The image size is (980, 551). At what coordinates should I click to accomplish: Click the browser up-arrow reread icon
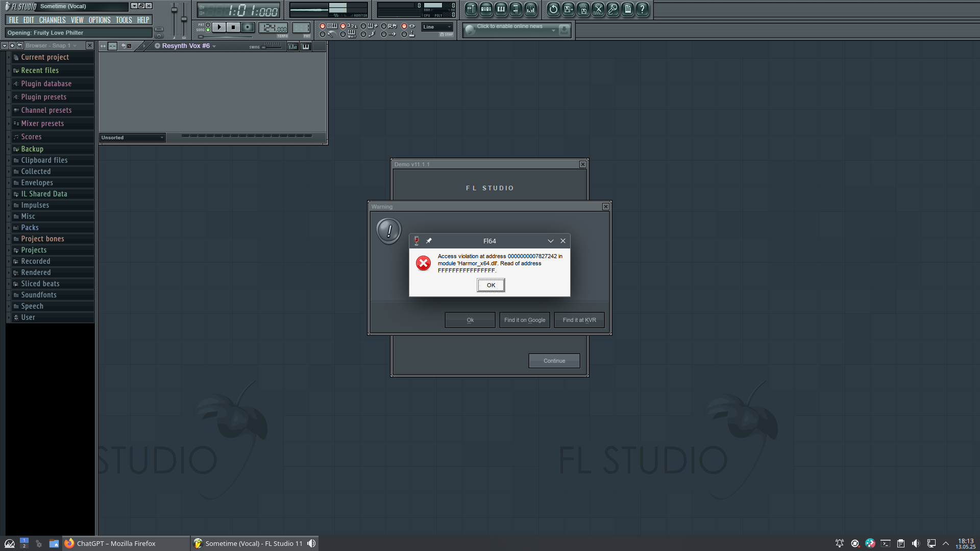tap(12, 45)
